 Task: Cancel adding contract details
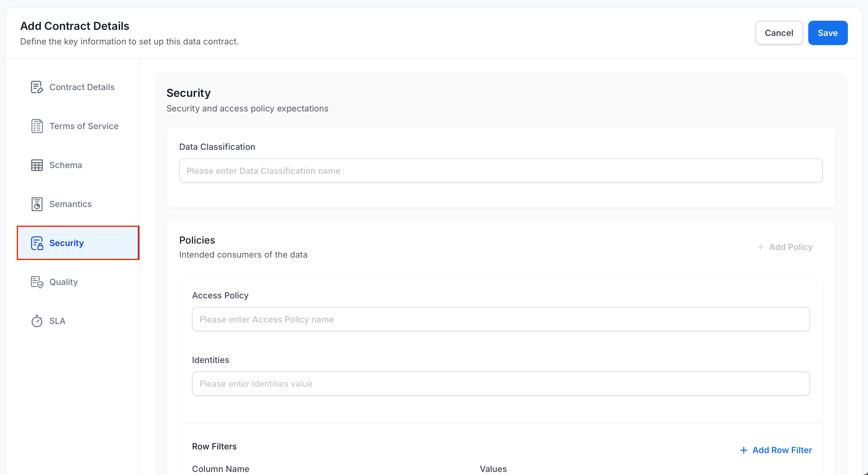[x=779, y=33]
